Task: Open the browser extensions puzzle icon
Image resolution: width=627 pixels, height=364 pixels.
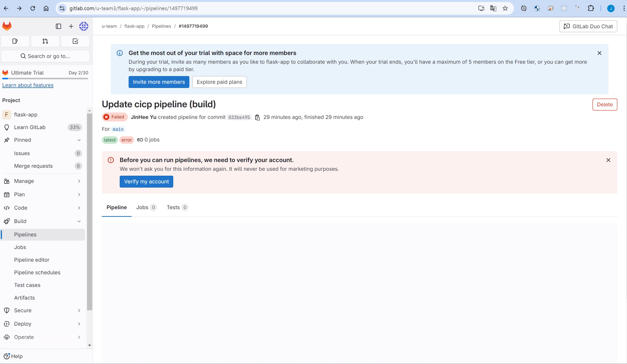Action: [591, 8]
